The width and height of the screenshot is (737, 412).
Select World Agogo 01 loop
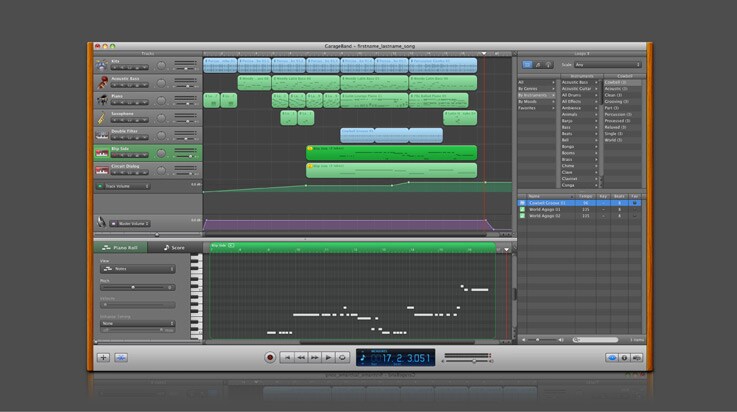[x=545, y=209]
